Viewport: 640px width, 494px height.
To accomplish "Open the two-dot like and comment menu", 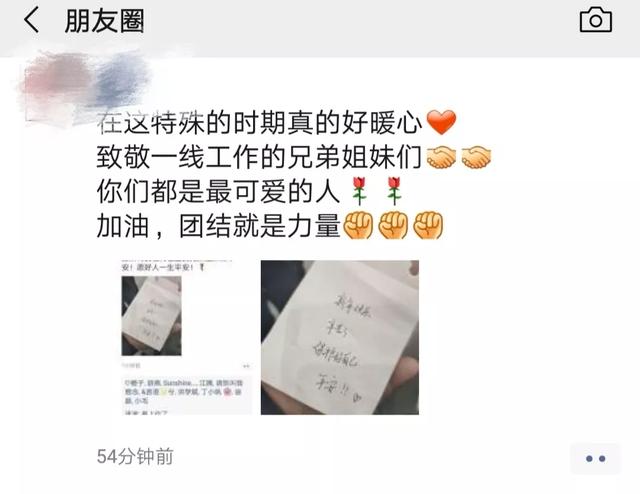I will [x=595, y=458].
